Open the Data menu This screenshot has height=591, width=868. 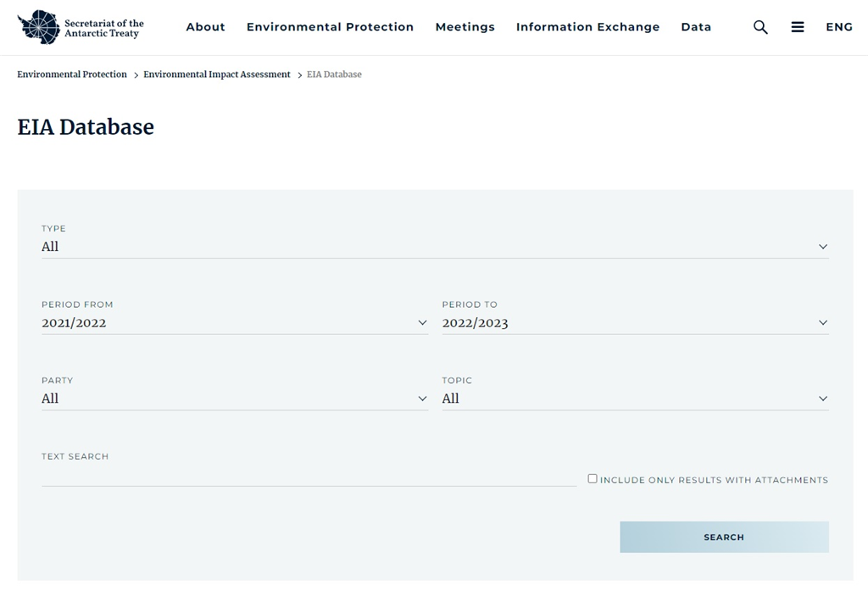pyautogui.click(x=696, y=27)
